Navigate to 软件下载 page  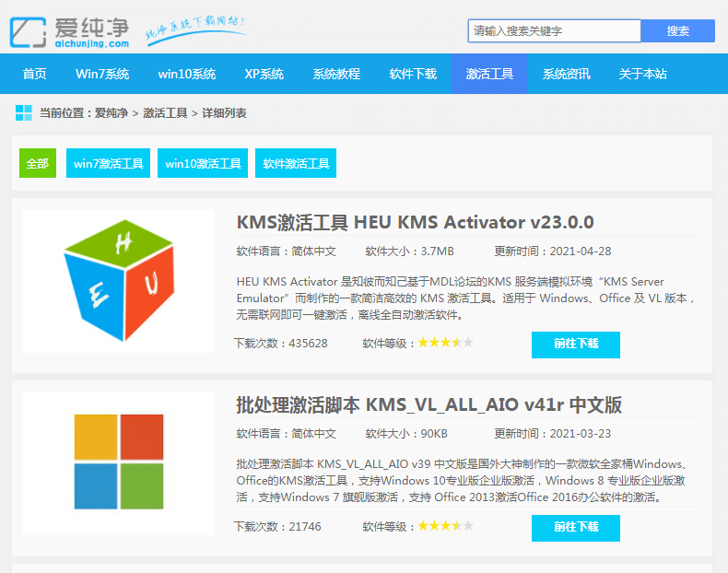[x=413, y=74]
